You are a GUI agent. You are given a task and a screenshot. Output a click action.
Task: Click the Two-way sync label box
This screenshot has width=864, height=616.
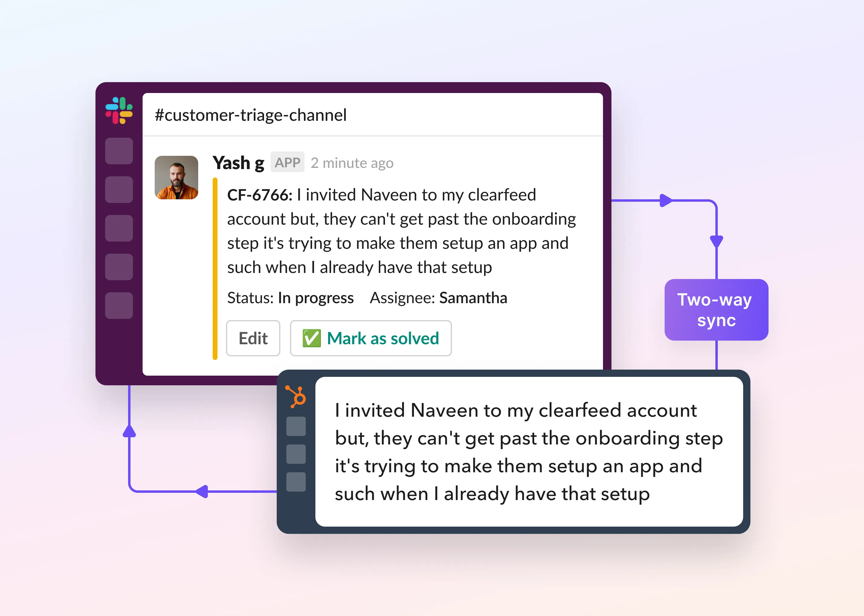716,310
